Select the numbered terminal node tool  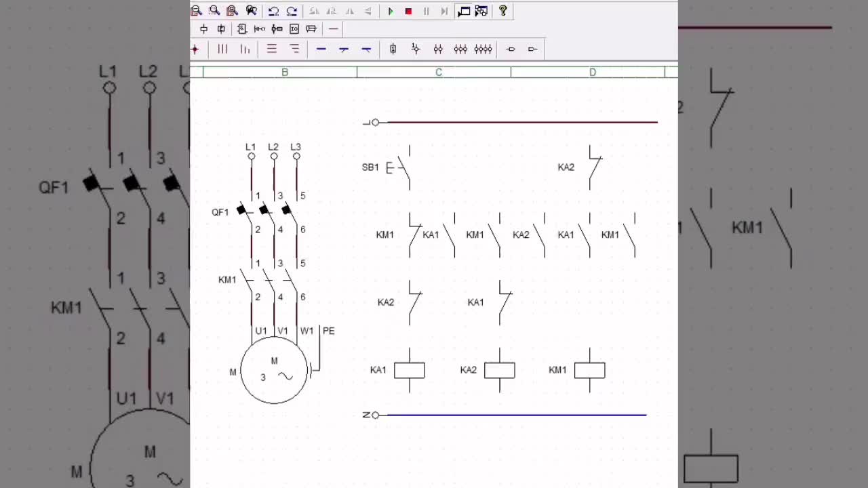(416, 49)
